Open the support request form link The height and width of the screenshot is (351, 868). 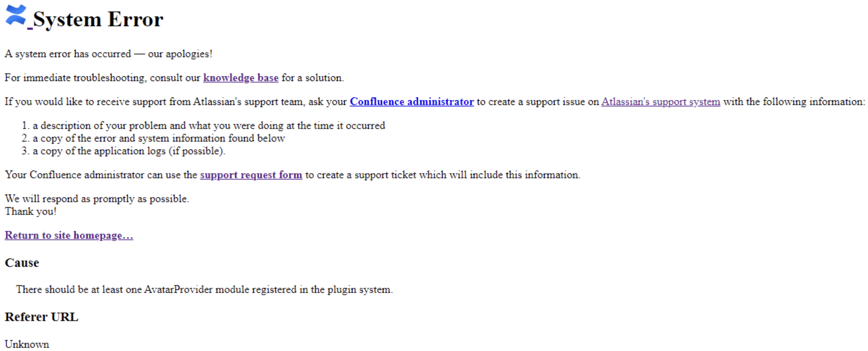251,175
